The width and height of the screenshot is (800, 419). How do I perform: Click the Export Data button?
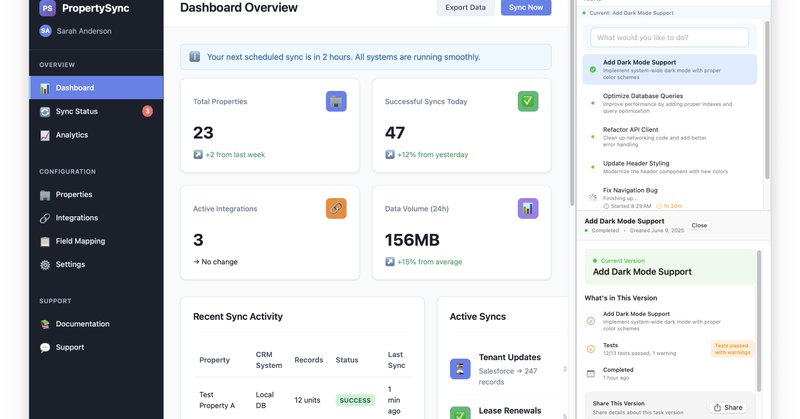465,7
